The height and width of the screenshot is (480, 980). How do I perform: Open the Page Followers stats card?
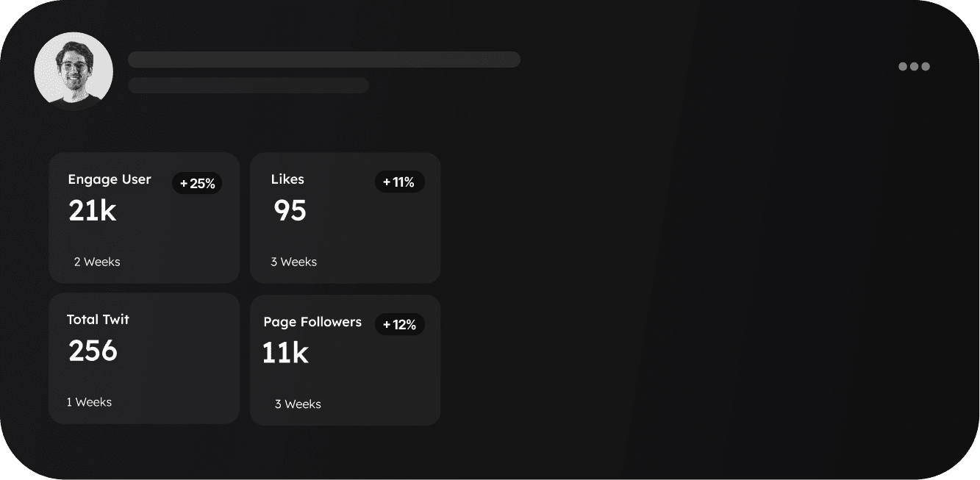346,360
